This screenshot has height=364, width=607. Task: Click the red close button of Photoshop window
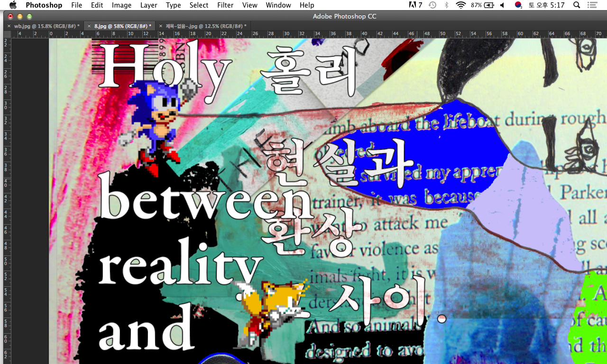(x=10, y=16)
